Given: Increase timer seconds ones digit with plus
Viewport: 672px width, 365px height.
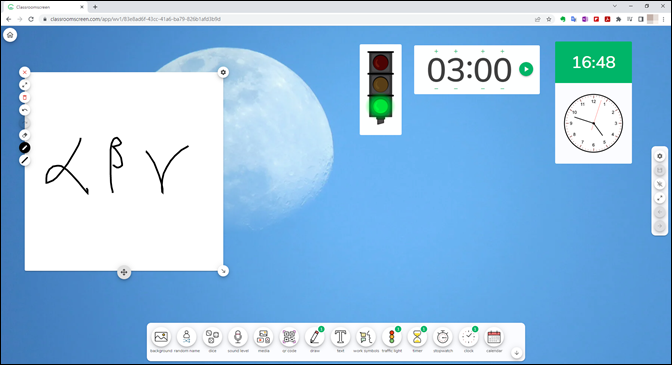Looking at the screenshot, I should (502, 51).
